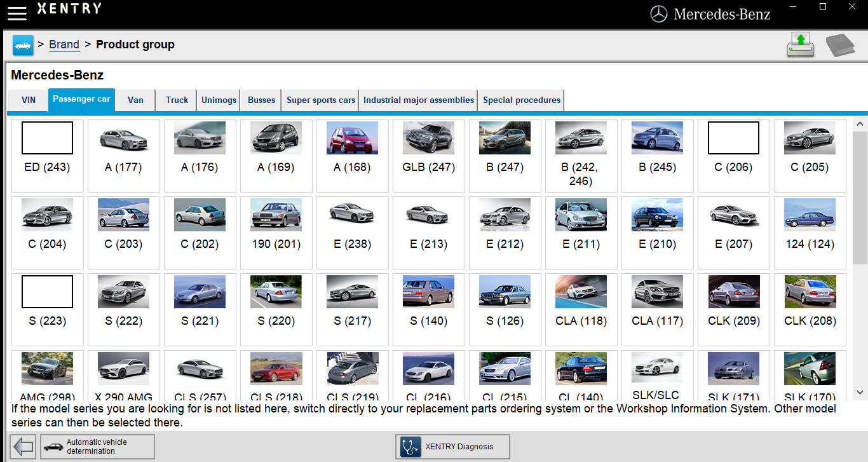Launch XENTRY Diagnosis
The height and width of the screenshot is (462, 868).
(452, 447)
